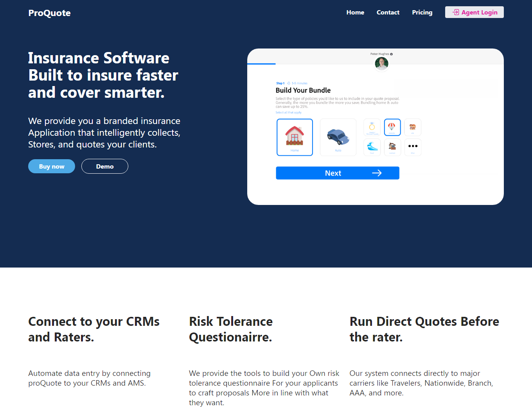Request a Demo
The width and height of the screenshot is (532, 415).
coord(104,166)
